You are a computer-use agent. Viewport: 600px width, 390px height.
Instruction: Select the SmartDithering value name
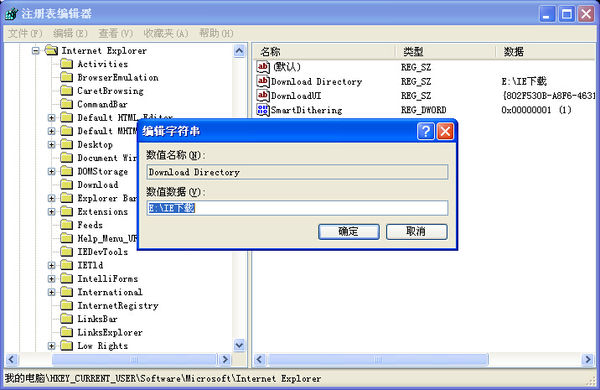coord(307,110)
